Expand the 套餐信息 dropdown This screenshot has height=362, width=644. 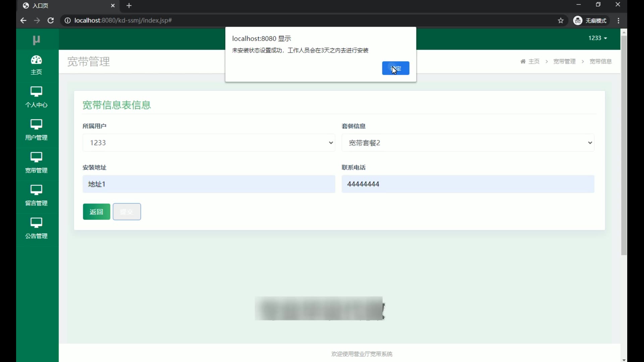[x=468, y=143]
